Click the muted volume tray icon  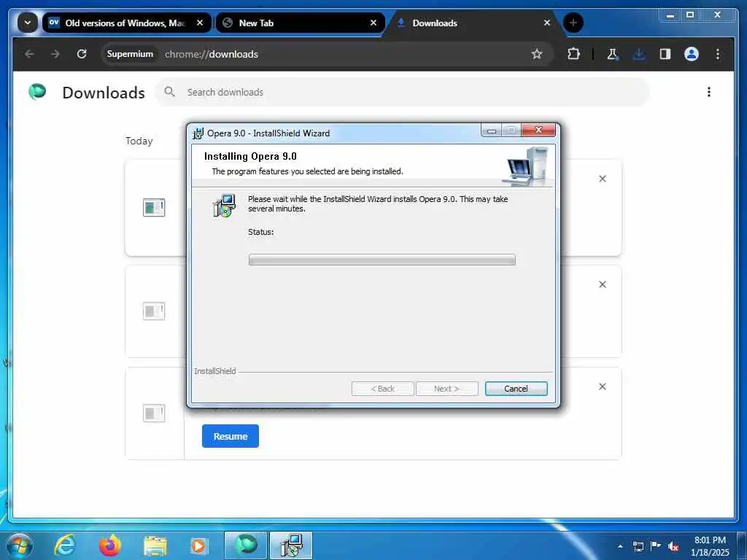click(673, 547)
